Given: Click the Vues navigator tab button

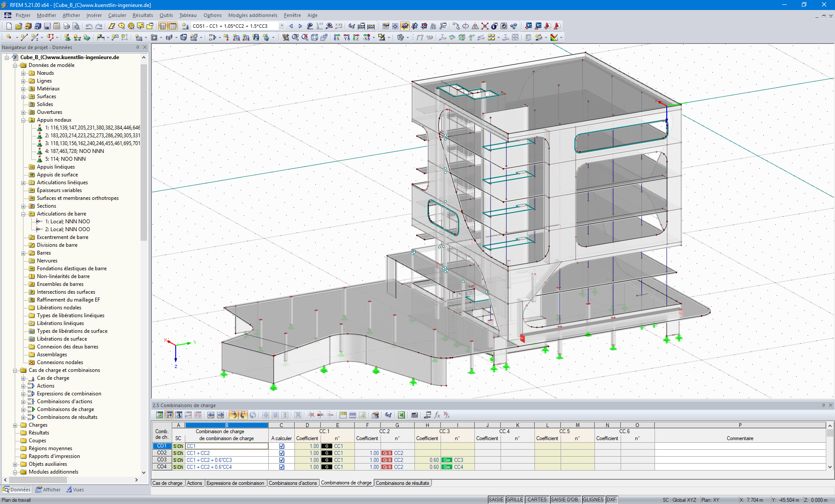Looking at the screenshot, I should [75, 490].
